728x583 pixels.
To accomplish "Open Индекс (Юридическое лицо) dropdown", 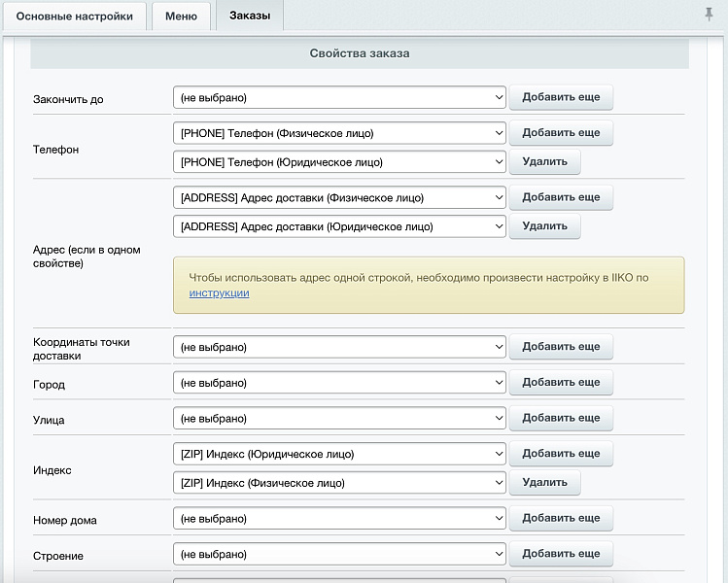I will pyautogui.click(x=339, y=454).
